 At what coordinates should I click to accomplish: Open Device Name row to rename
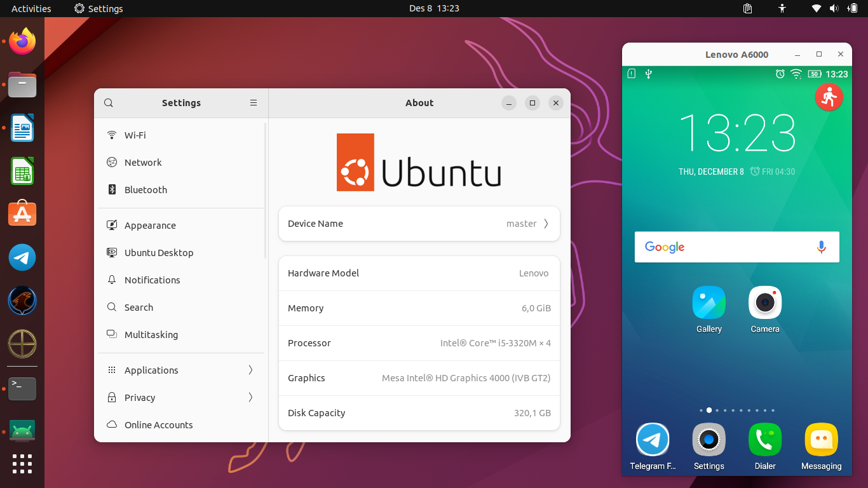coord(419,224)
